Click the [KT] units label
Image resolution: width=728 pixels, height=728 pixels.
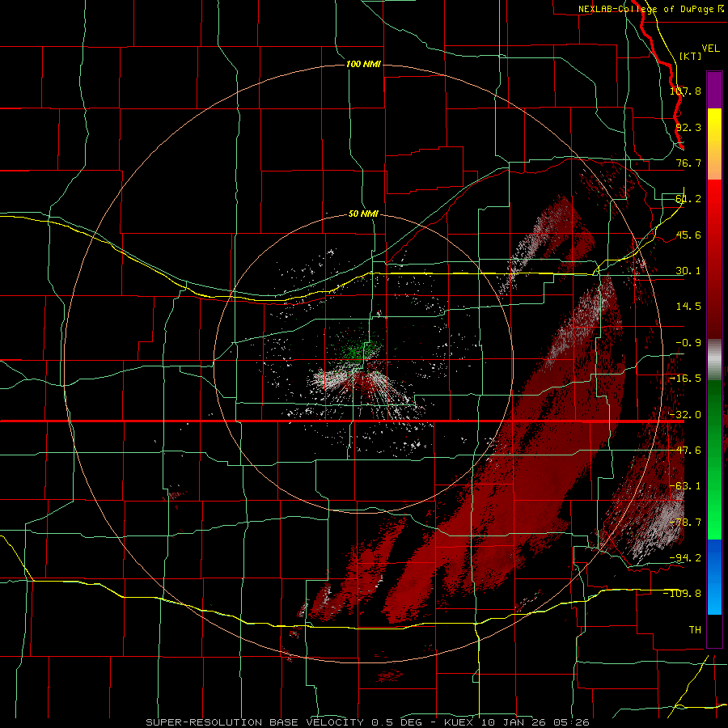tap(690, 56)
